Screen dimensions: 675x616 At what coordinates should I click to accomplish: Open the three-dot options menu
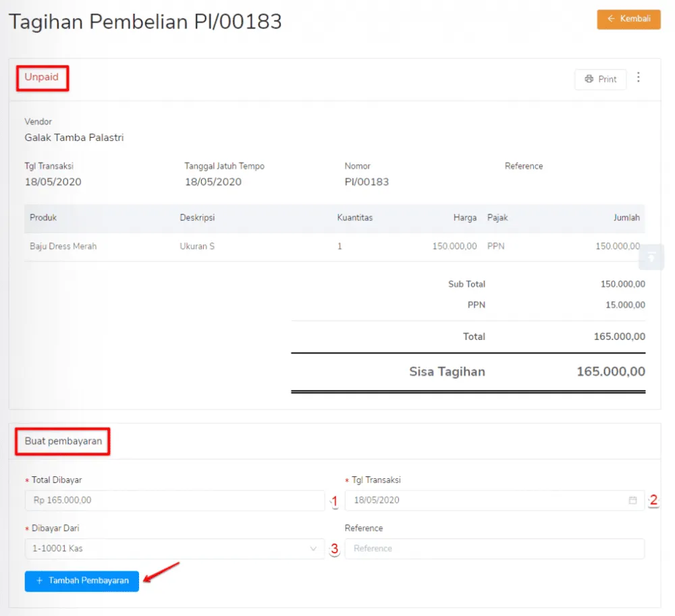[639, 77]
